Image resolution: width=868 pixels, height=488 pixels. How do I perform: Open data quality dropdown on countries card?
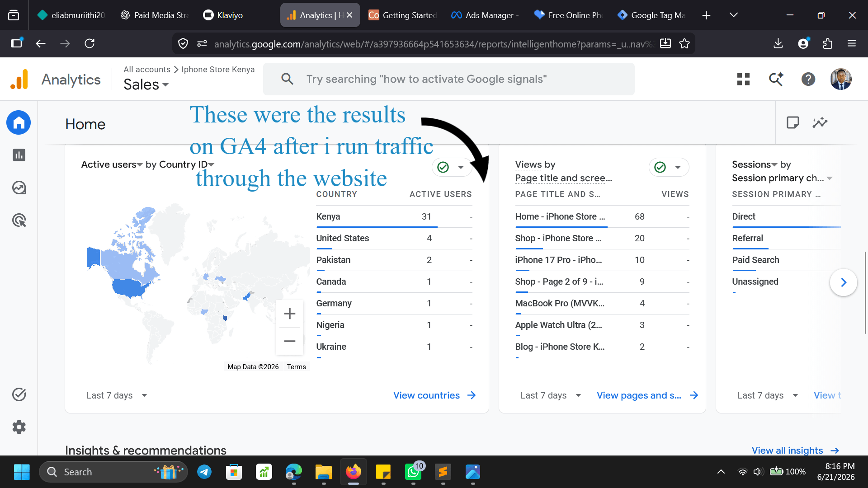tap(452, 167)
